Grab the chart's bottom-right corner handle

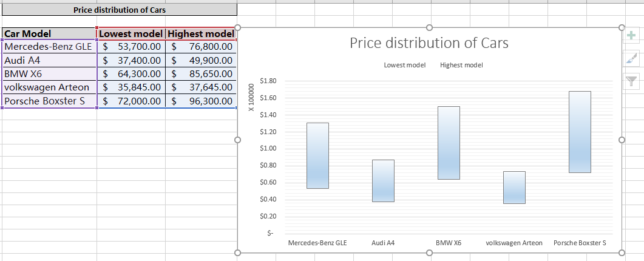pos(622,253)
